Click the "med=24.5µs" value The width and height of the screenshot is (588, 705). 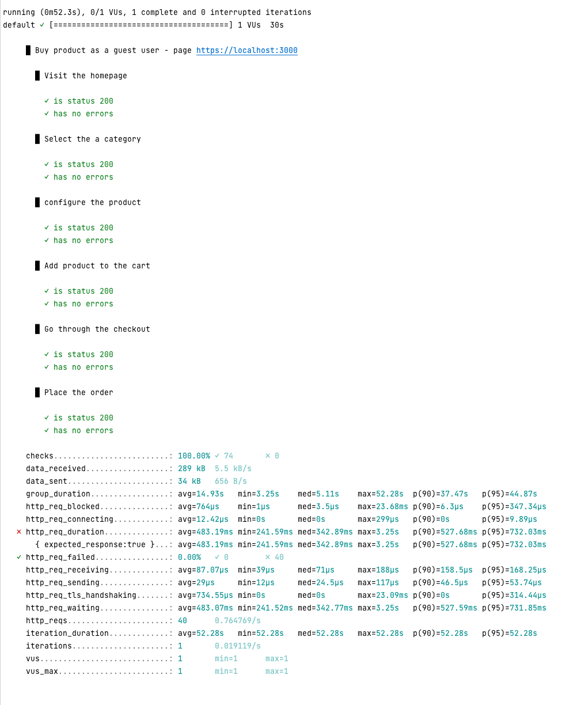320,582
